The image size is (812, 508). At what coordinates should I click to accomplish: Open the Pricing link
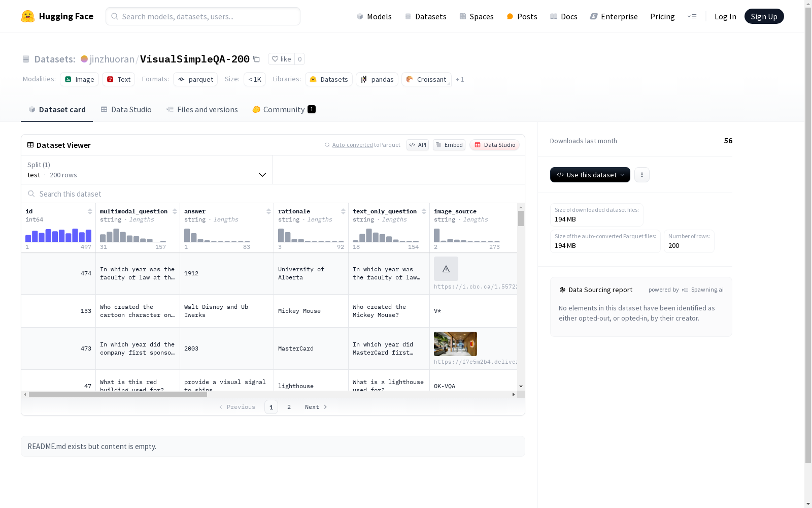click(x=662, y=16)
